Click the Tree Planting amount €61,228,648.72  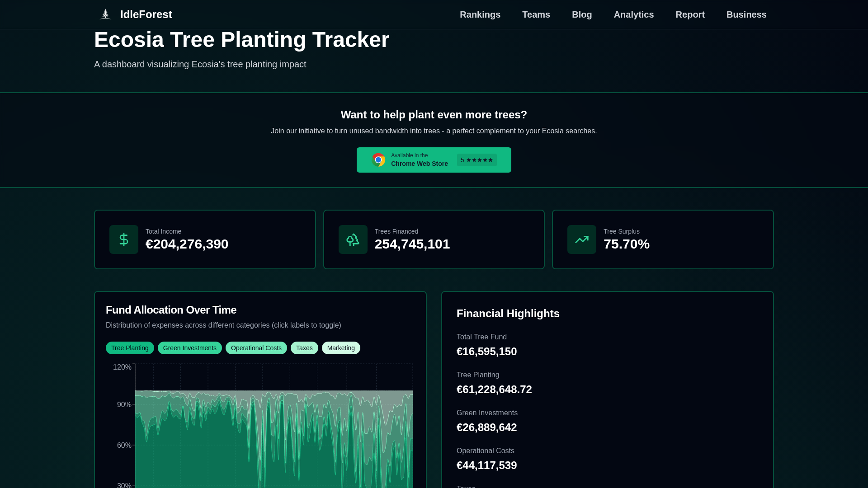click(x=494, y=389)
